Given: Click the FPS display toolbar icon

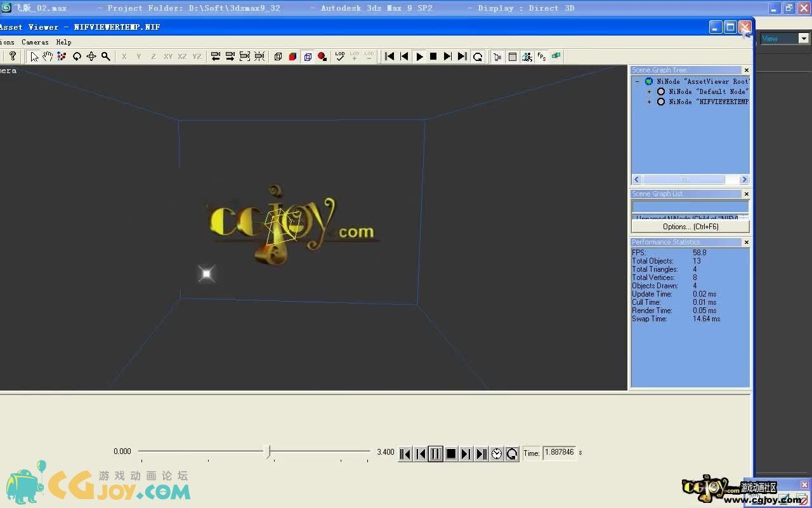Looking at the screenshot, I should 541,57.
